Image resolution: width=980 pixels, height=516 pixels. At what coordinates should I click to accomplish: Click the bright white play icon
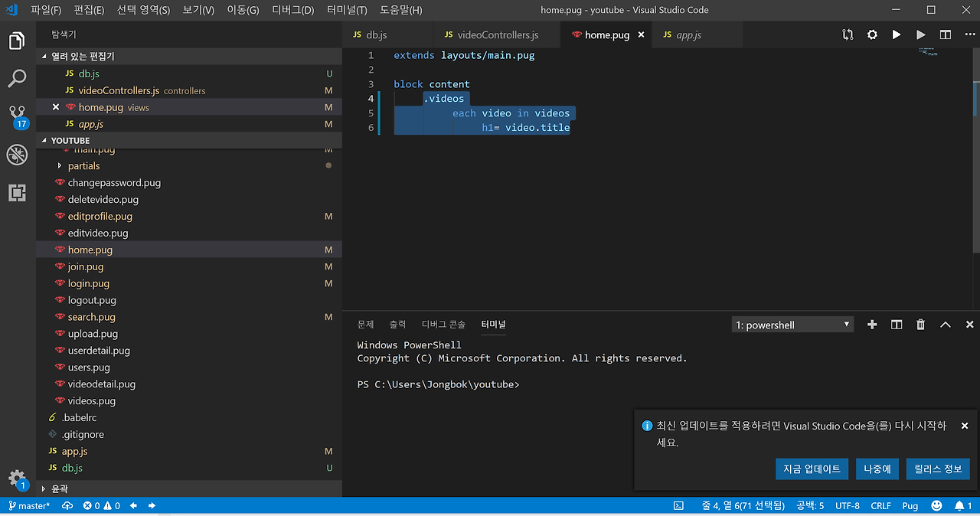coord(897,34)
